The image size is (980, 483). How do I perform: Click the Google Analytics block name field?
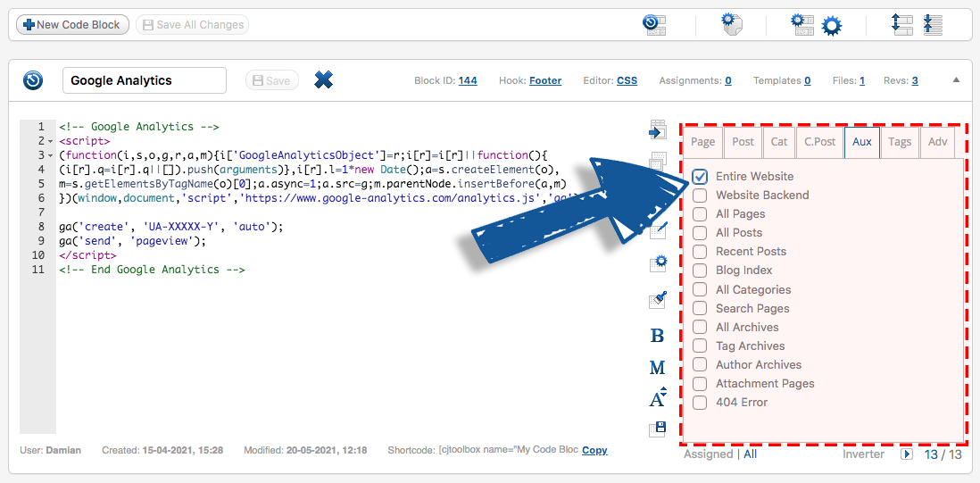[x=145, y=80]
